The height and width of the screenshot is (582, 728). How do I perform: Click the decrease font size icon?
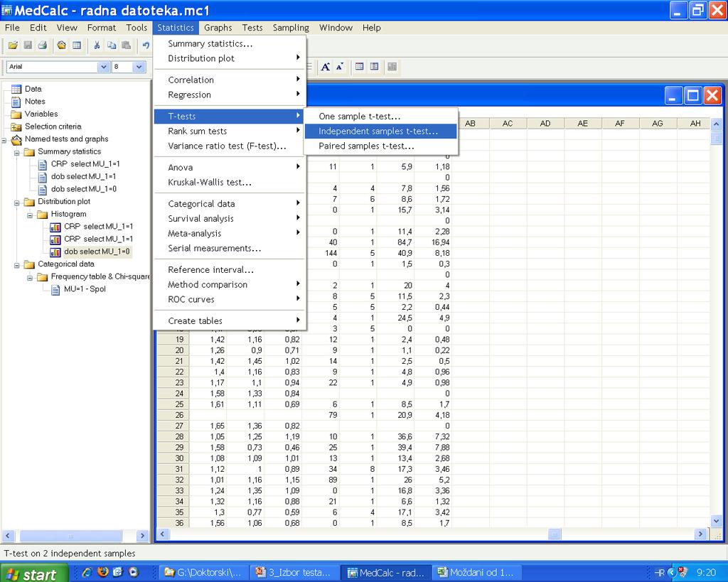340,67
